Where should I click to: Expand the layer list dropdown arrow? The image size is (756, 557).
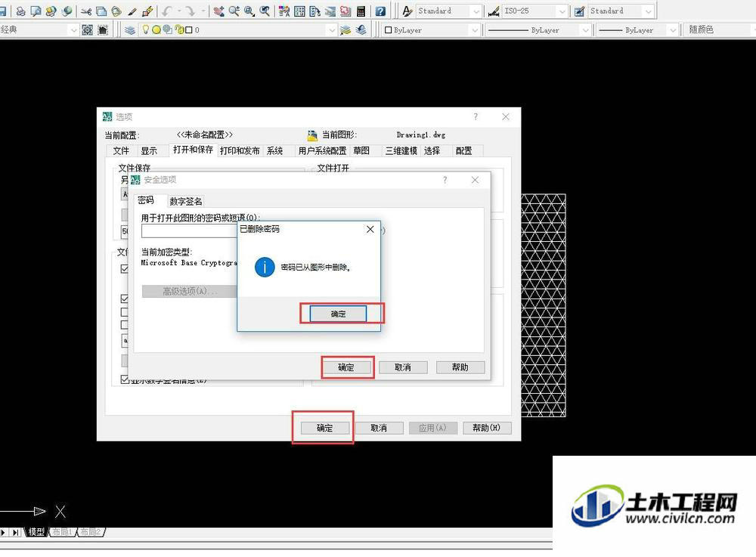pos(331,30)
